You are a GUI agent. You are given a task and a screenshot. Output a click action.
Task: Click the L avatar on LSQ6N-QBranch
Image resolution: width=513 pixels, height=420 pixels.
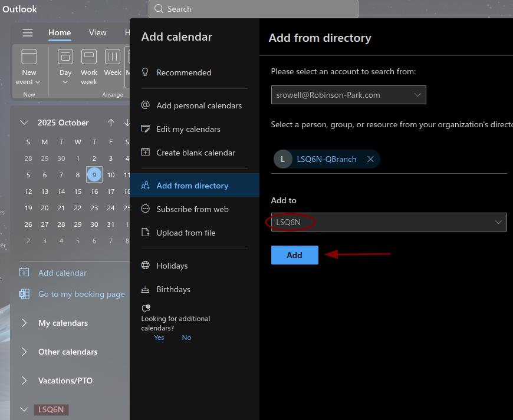coord(282,159)
